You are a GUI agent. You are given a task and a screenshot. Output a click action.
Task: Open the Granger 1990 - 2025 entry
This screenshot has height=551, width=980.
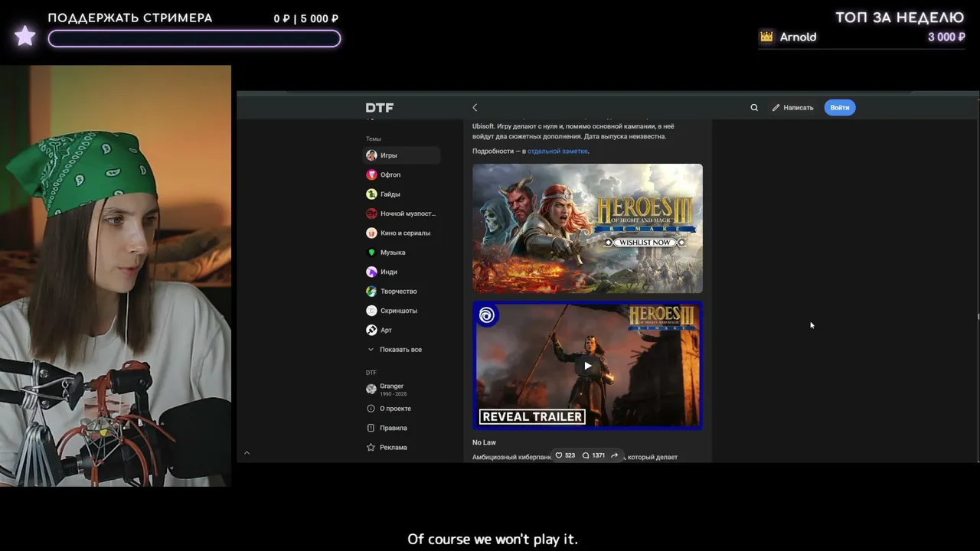point(387,389)
